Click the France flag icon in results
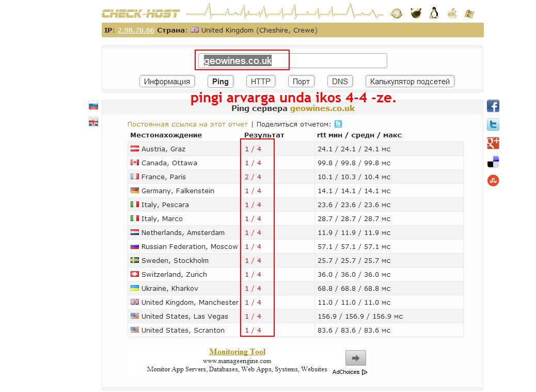This screenshot has width=536, height=392. pos(135,177)
